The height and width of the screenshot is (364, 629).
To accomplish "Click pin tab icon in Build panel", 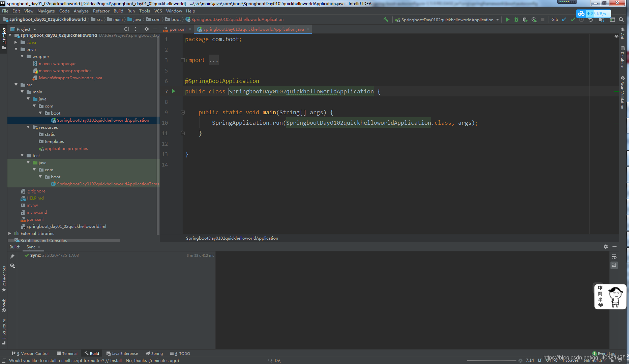I will click(12, 256).
